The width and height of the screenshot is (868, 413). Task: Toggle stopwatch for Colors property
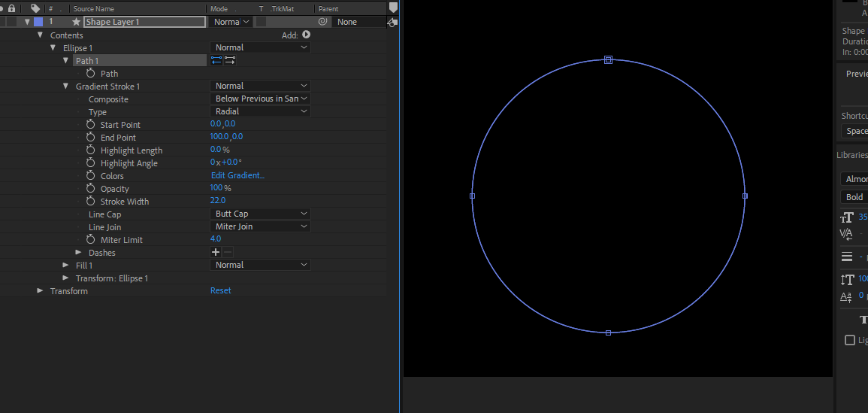coord(91,175)
